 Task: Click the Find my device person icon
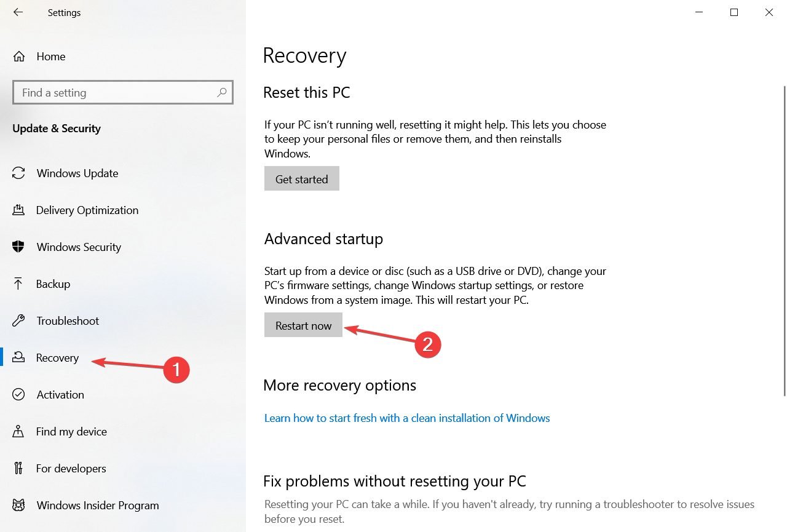pos(18,432)
